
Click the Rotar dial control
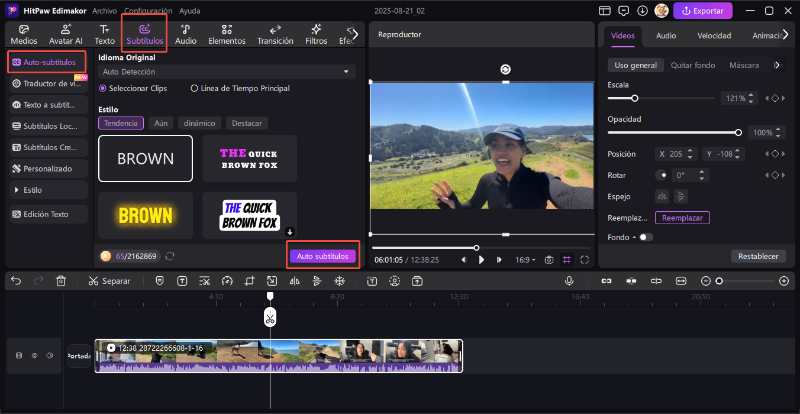(x=662, y=175)
